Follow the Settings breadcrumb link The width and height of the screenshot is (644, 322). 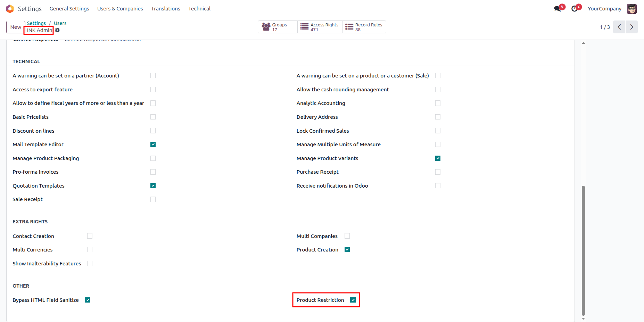point(36,23)
